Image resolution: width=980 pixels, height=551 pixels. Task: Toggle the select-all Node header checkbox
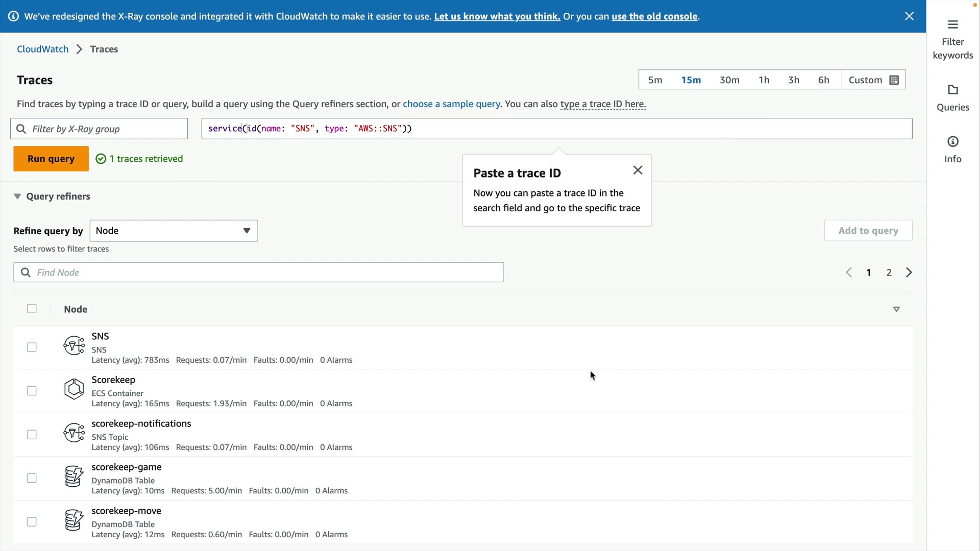[32, 309]
